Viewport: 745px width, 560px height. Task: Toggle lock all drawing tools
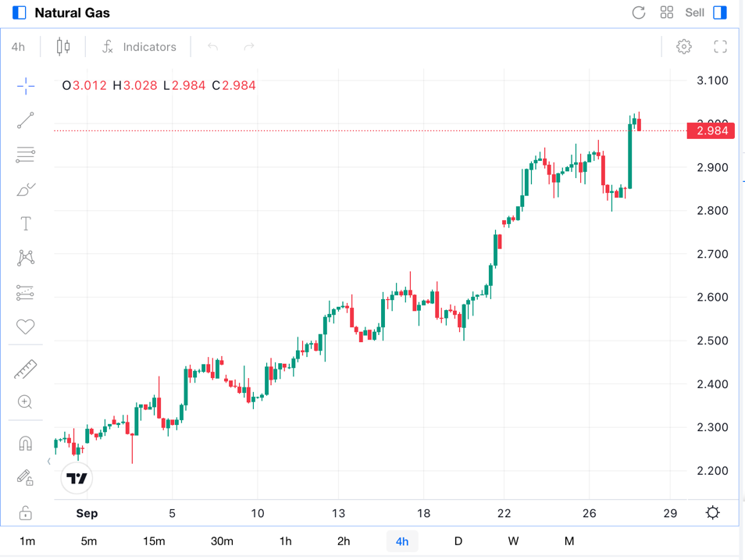(26, 512)
